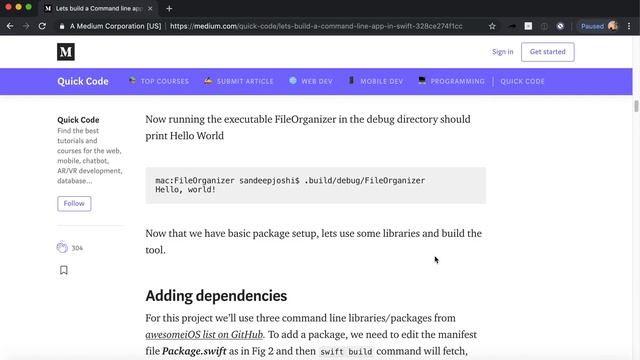The height and width of the screenshot is (360, 640).
Task: Open a new browser tab
Action: (169, 8)
